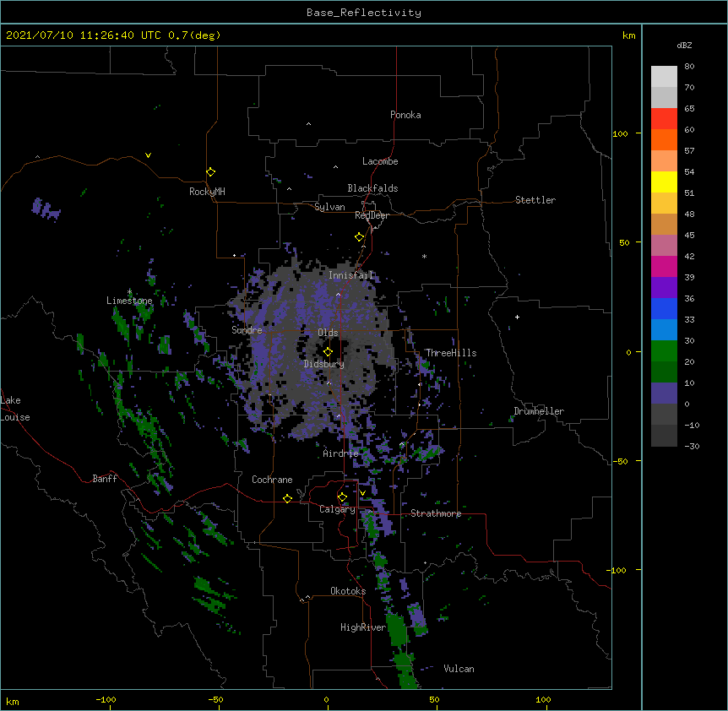Viewport: 728px width, 711px height.
Task: Click the white asterisk above Limestone label
Action: [x=130, y=292]
